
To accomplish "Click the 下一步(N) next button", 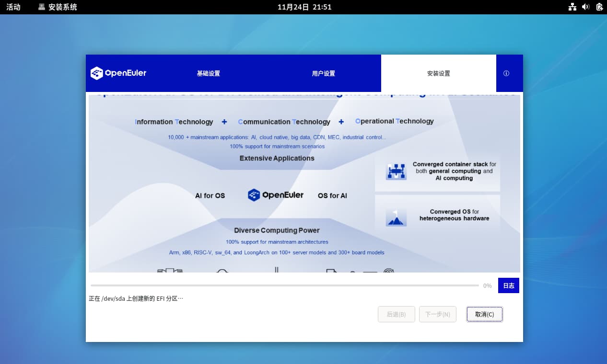I will pyautogui.click(x=437, y=314).
